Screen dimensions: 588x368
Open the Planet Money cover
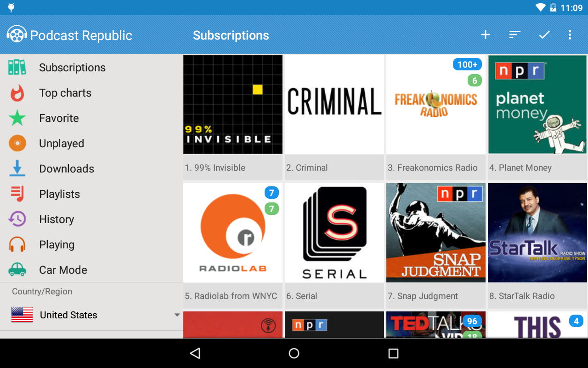(537, 104)
